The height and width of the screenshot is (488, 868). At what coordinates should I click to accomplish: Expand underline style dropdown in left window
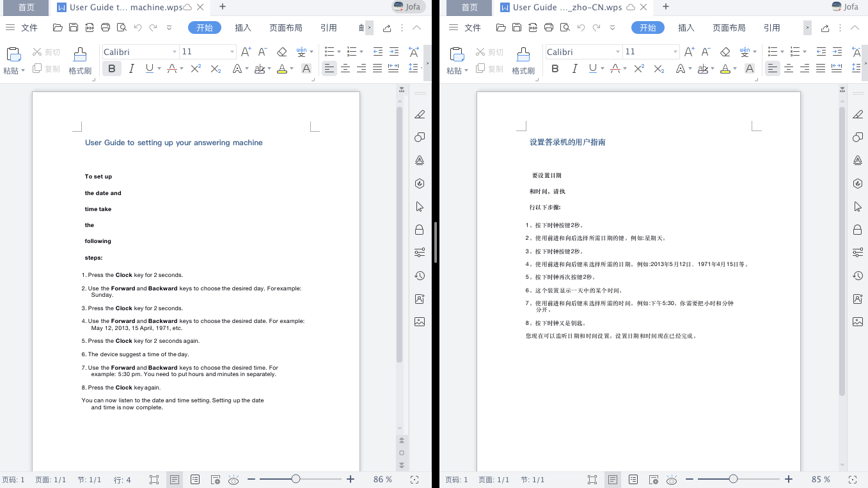pyautogui.click(x=159, y=68)
